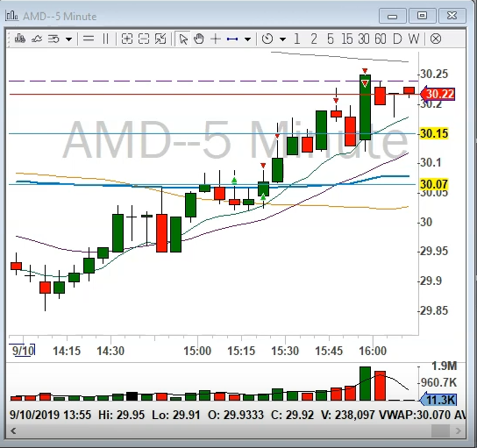
Task: Activate the arrow pointer tool
Action: [183, 39]
